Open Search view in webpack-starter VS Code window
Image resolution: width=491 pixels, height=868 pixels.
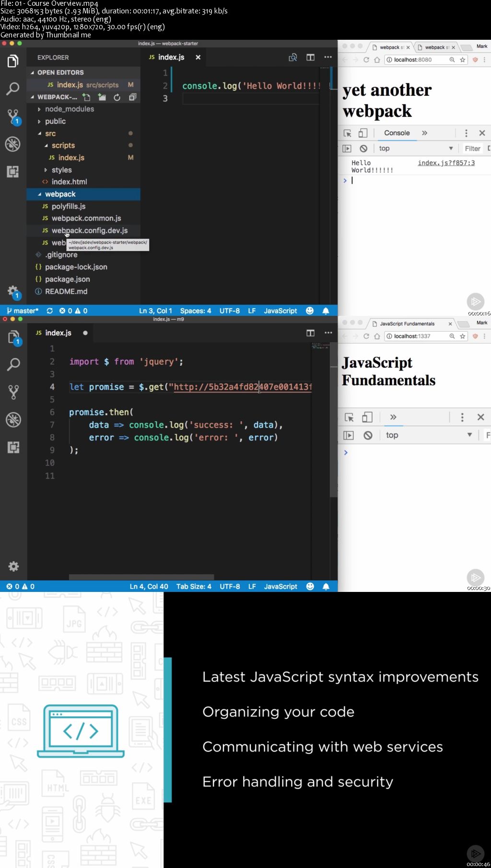click(13, 89)
